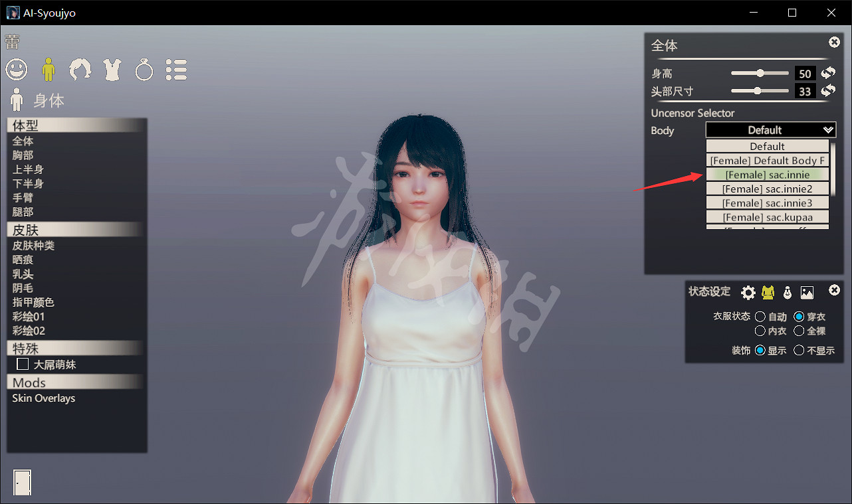852x504 pixels.
Task: Select [Female] sac.kupaa from the list
Action: [x=768, y=216]
